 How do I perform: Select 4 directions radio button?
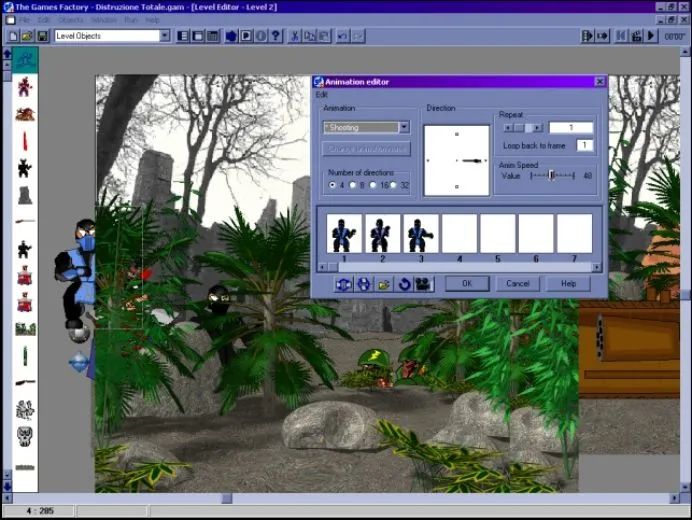click(x=332, y=185)
